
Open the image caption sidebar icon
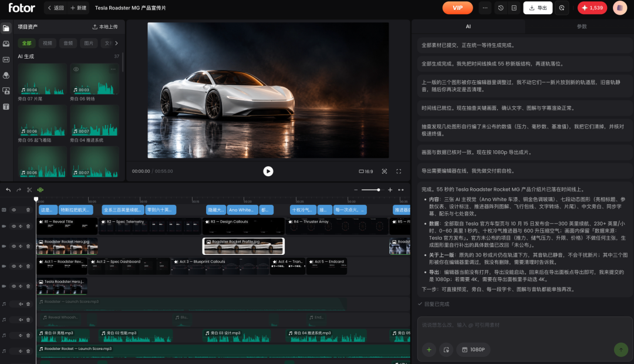(6, 91)
